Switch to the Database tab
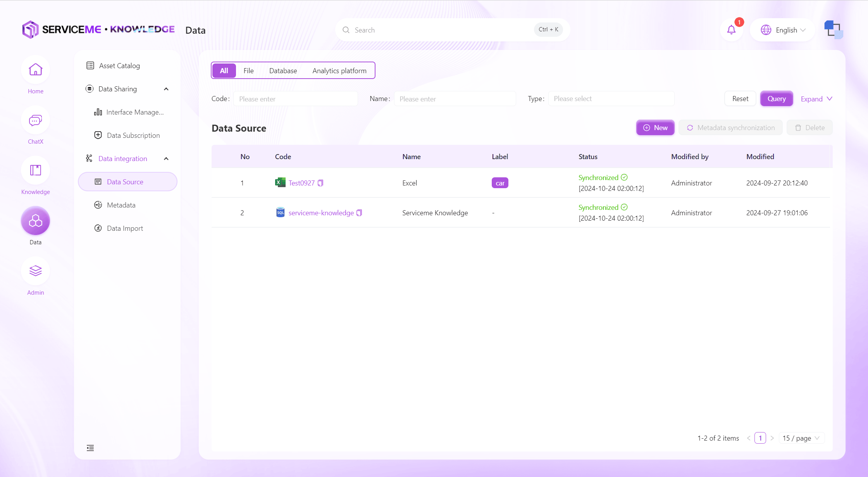868x477 pixels. 283,71
